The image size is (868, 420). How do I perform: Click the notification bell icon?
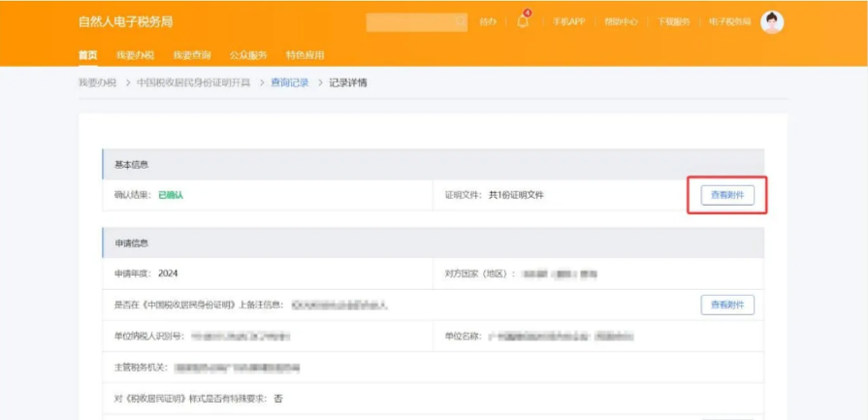523,22
